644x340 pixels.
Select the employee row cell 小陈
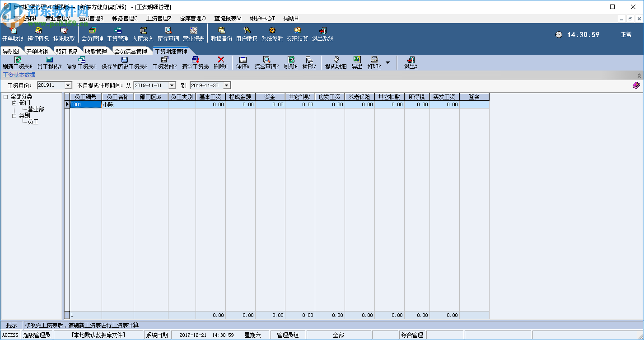(x=117, y=104)
